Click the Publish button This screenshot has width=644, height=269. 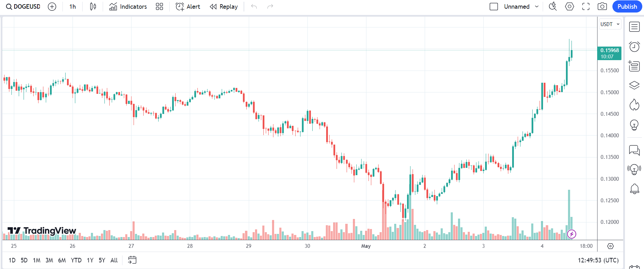pyautogui.click(x=627, y=6)
